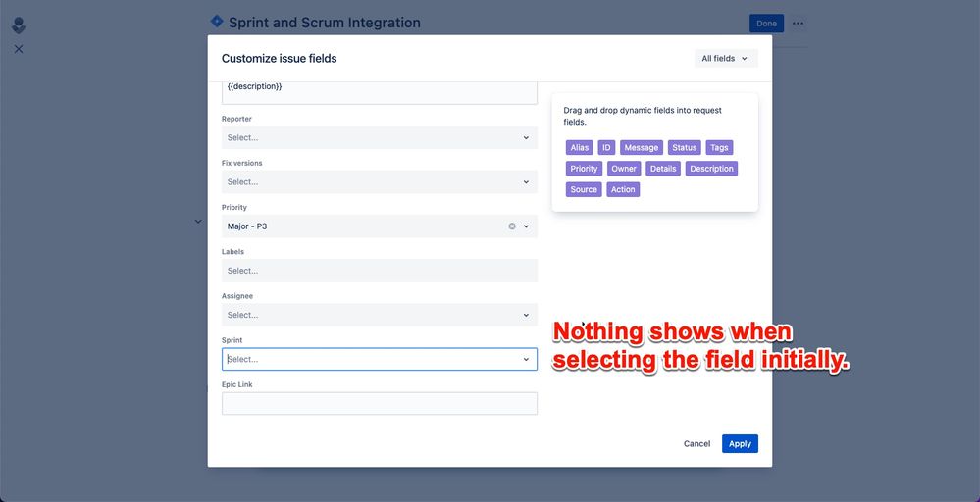Viewport: 980px width, 502px height.
Task: Click the Epic Link input field
Action: click(x=380, y=403)
